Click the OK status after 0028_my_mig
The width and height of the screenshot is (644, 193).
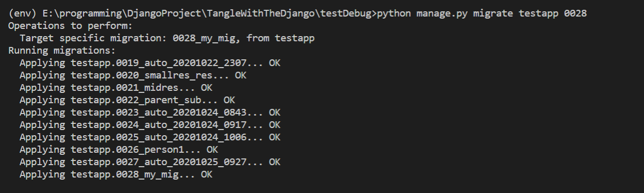[x=207, y=174]
